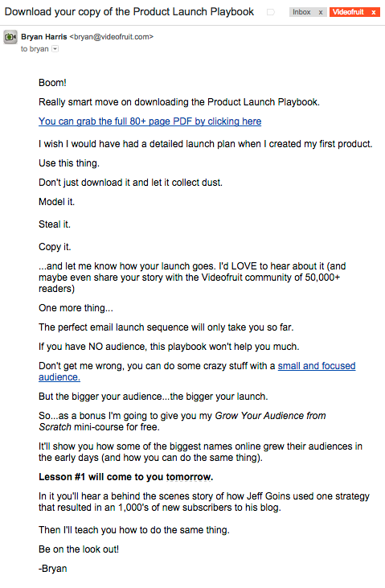
Task: Click Bryan Harris's sender avatar icon
Action: (10, 37)
